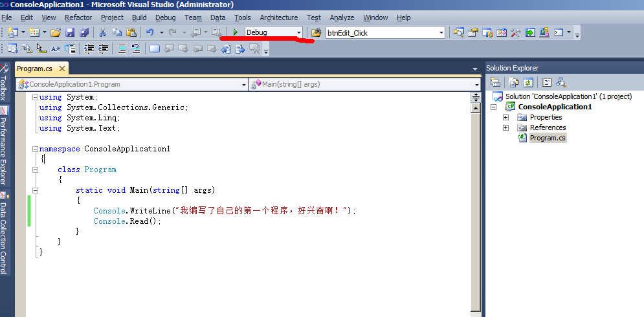The width and height of the screenshot is (644, 317).
Task: Comment out the selected lines icon
Action: (x=122, y=49)
